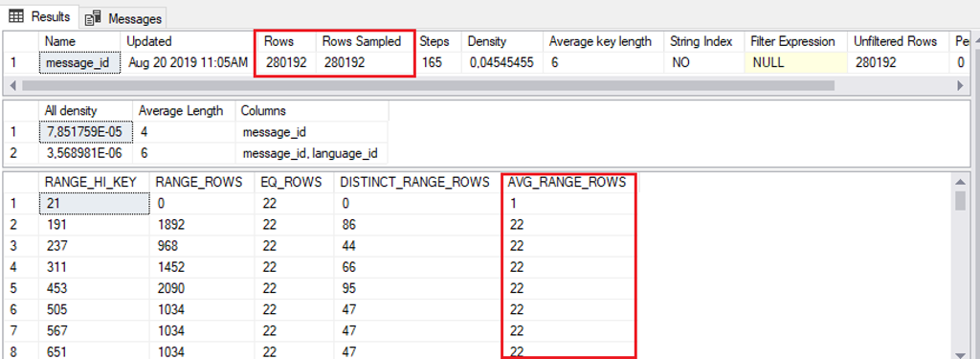Select RANGE_HI_KEY cell 453
The width and height of the screenshot is (980, 359).
94,288
